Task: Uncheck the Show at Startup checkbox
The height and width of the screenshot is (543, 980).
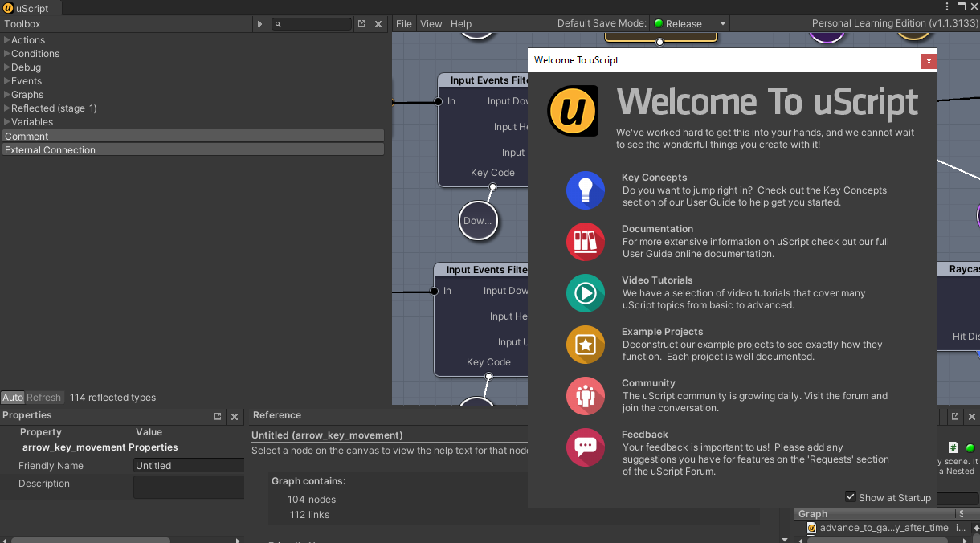Action: [851, 497]
